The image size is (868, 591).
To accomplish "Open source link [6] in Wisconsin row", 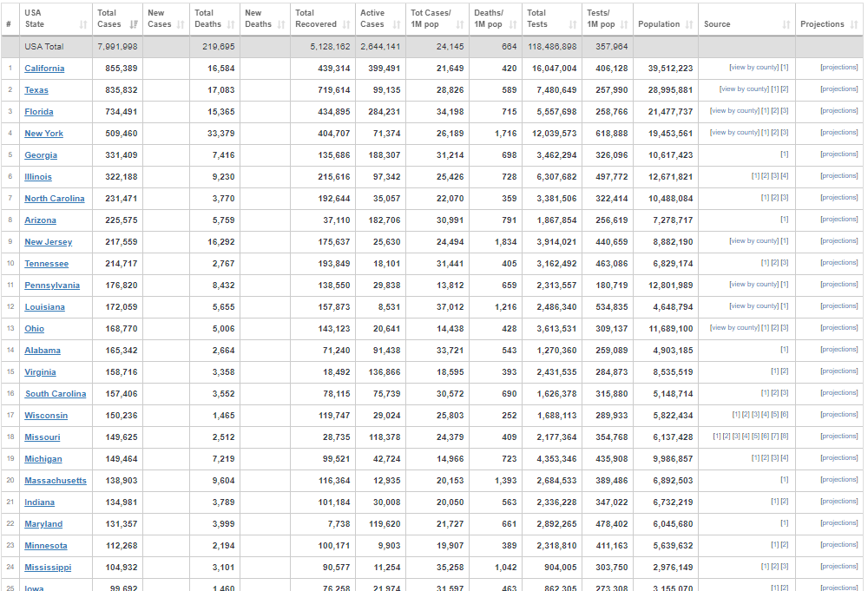I will (785, 415).
